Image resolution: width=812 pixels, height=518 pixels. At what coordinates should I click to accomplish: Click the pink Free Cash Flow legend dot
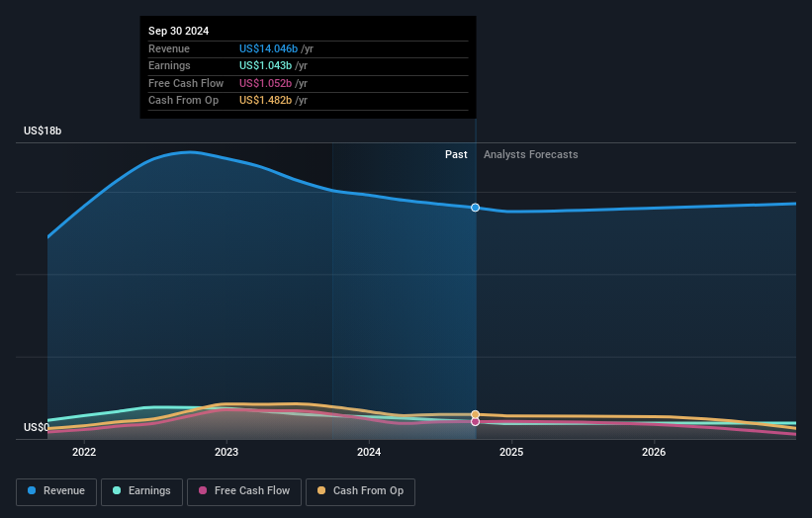203,490
